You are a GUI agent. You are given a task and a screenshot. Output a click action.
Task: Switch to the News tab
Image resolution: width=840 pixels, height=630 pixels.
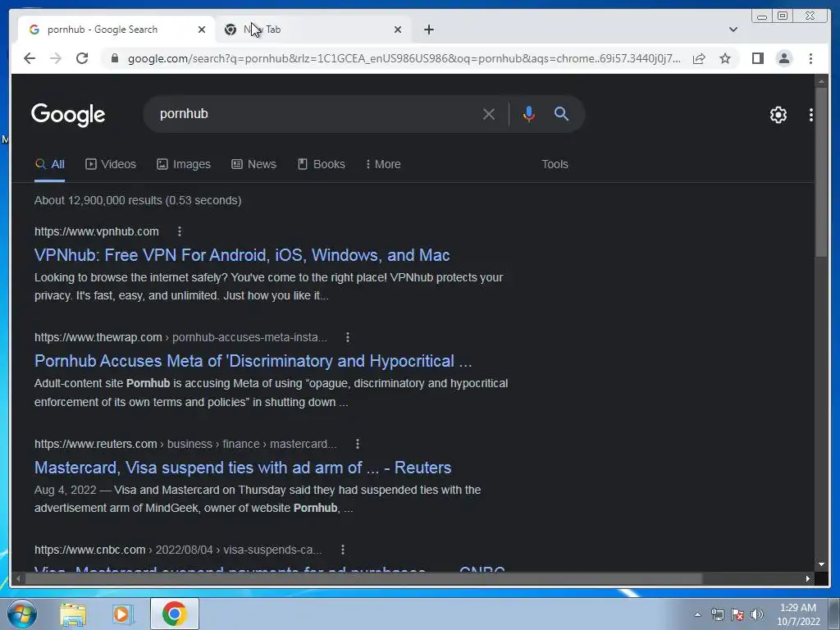(x=254, y=164)
